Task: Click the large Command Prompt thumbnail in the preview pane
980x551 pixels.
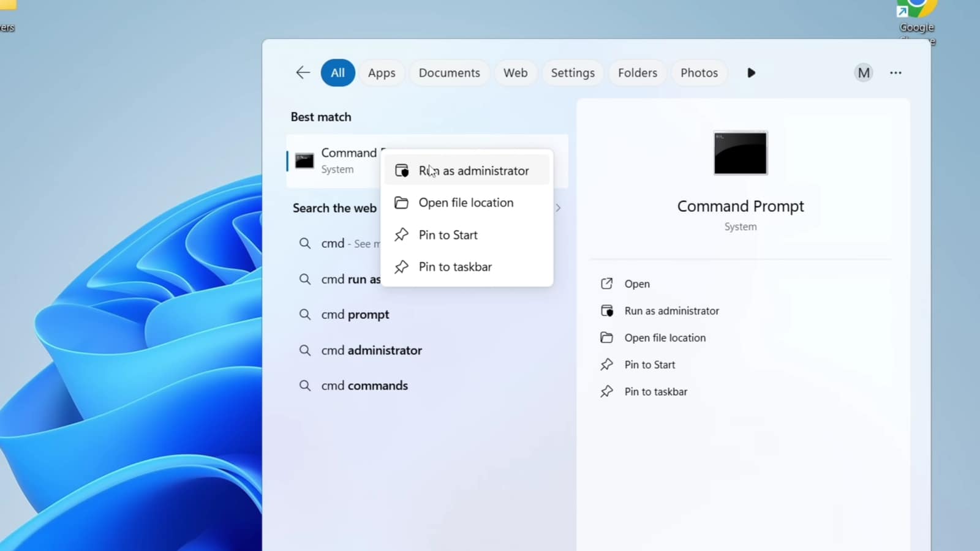Action: 741,153
